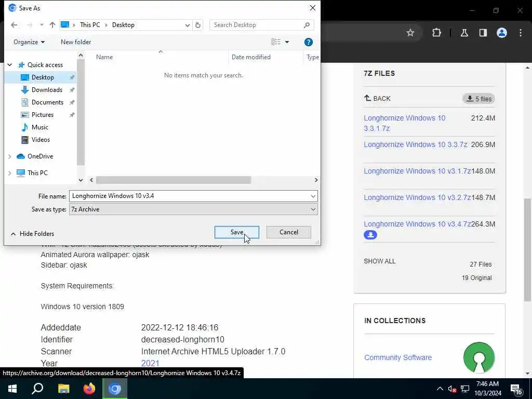Image resolution: width=532 pixels, height=399 pixels.
Task: Click the Save button in the dialog
Action: click(236, 232)
